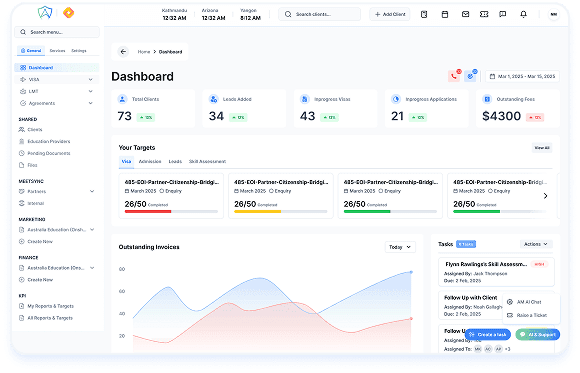
Task: Click the red phone calls icon
Action: pos(454,76)
